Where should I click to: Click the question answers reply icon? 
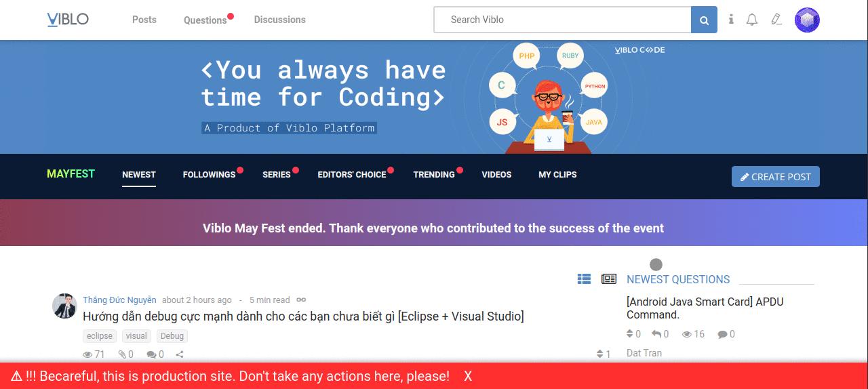(x=656, y=334)
